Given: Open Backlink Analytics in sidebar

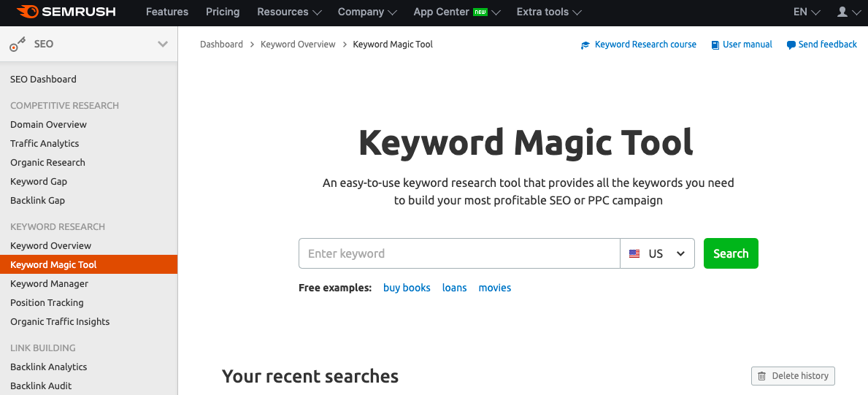Looking at the screenshot, I should [x=49, y=367].
